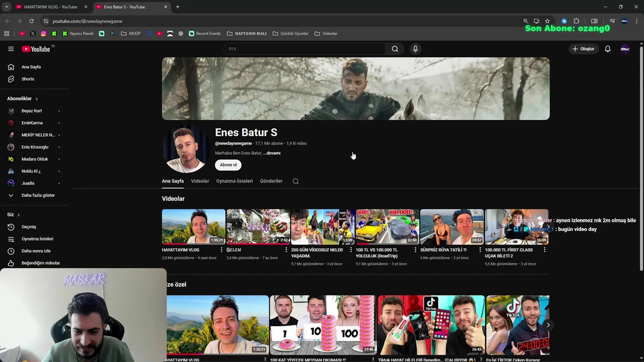Viewport: 644px width, 362px height.
Task: Open the MEKİP bookmarks folder
Action: click(x=131, y=33)
